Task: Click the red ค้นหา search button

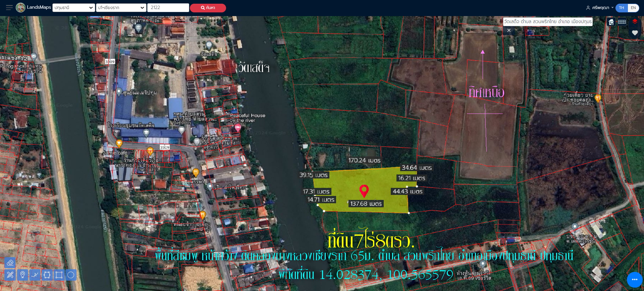Action: pos(208,8)
